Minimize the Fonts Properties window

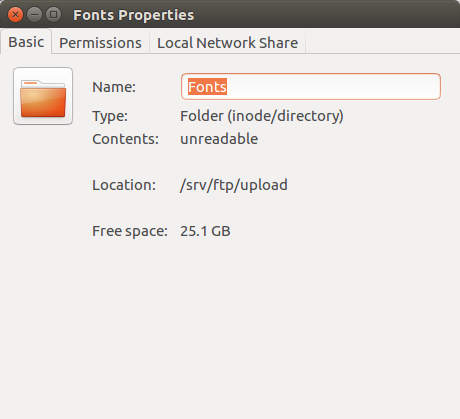coord(34,15)
